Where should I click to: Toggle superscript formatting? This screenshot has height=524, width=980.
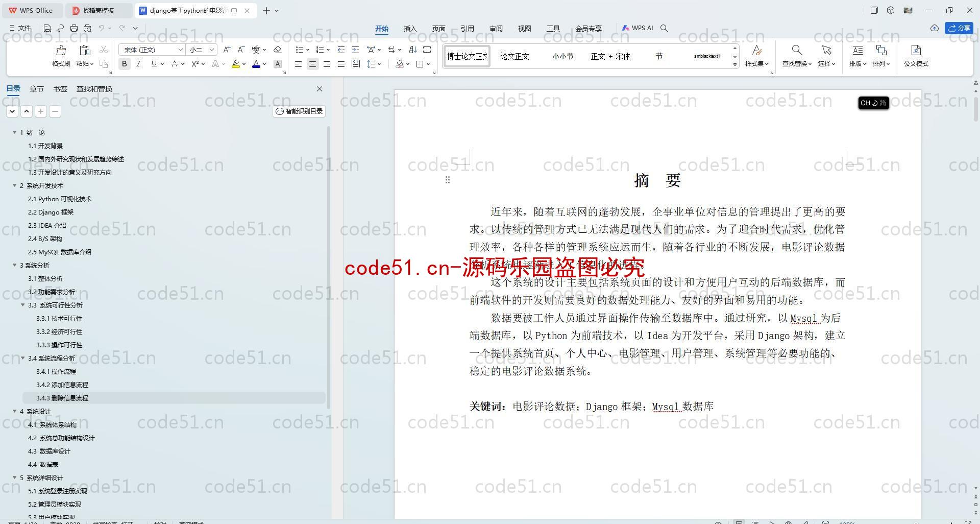coord(195,64)
